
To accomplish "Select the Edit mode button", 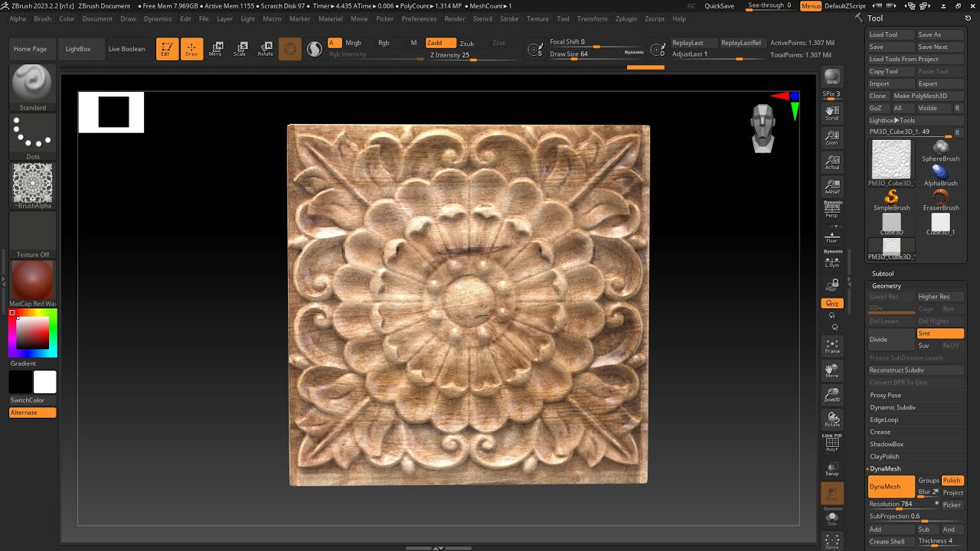I will coord(167,49).
